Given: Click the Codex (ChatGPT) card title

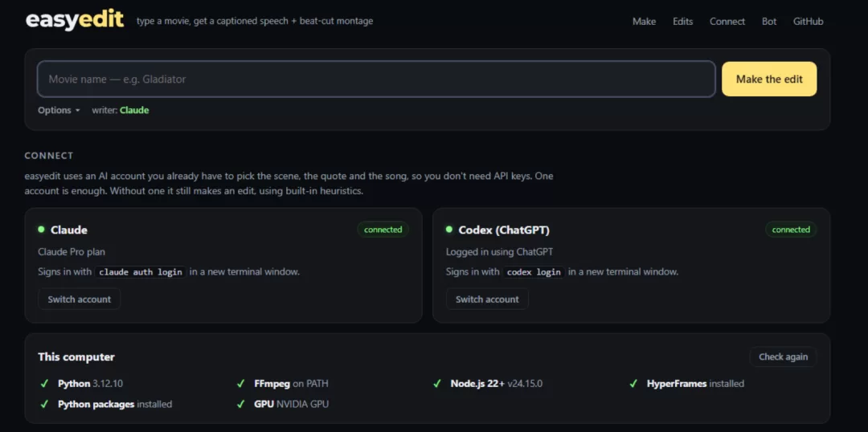Looking at the screenshot, I should click(504, 230).
